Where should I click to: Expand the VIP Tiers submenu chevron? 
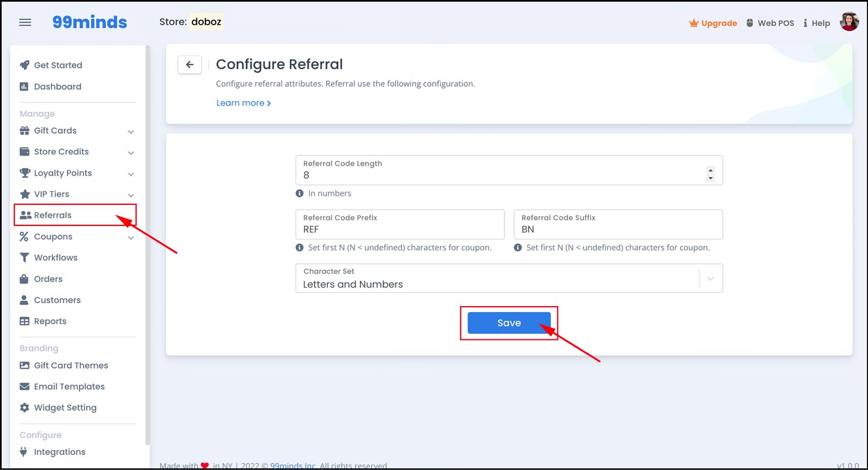click(x=131, y=195)
